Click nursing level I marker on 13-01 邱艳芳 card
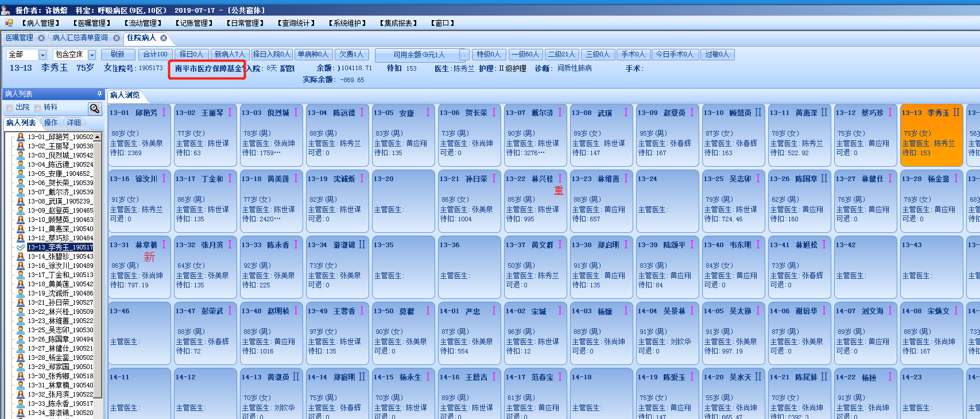 click(x=164, y=113)
